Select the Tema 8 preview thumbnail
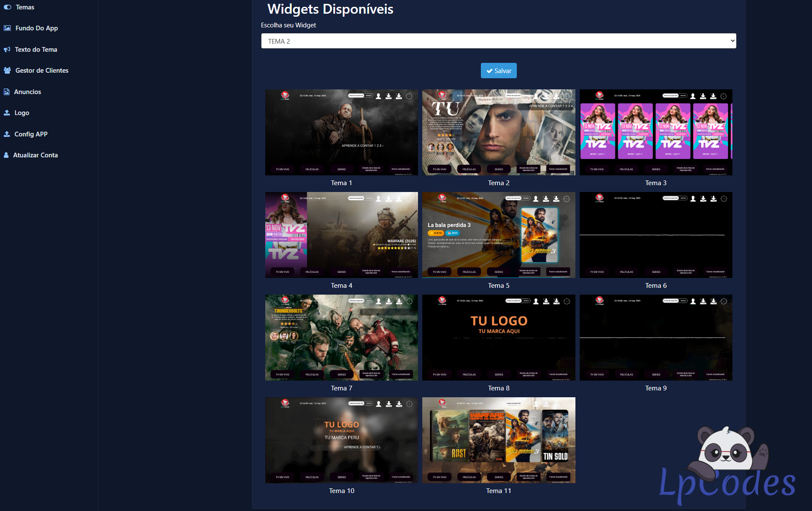 (x=498, y=337)
